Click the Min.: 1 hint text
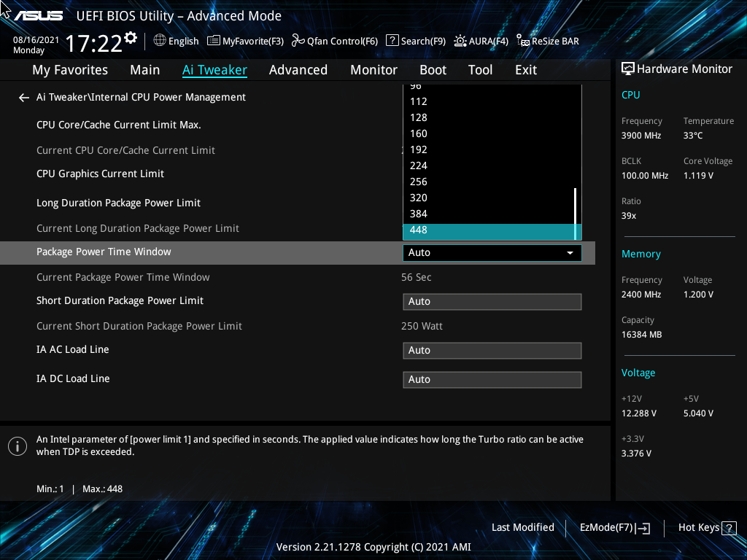Viewport: 747px width, 560px height. click(50, 489)
